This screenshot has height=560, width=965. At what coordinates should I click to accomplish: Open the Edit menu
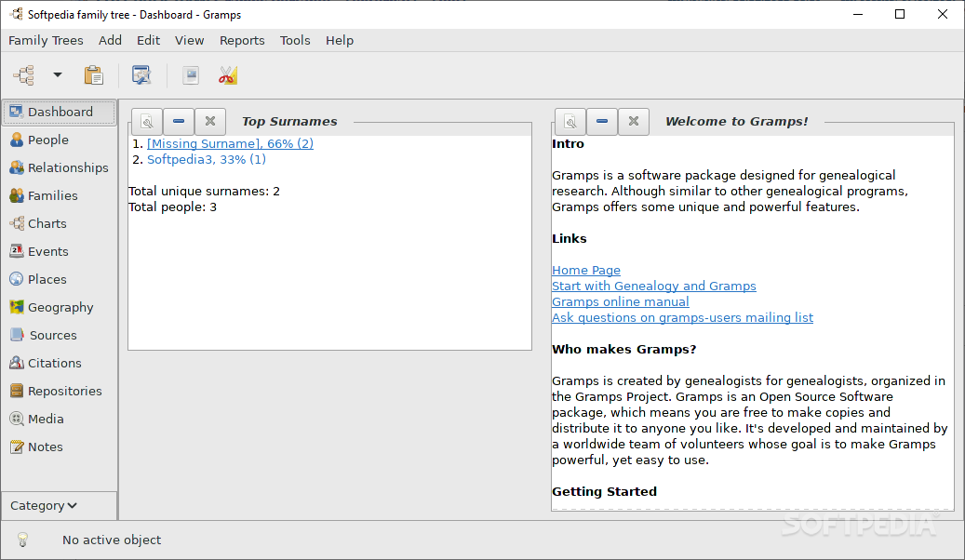pyautogui.click(x=148, y=41)
